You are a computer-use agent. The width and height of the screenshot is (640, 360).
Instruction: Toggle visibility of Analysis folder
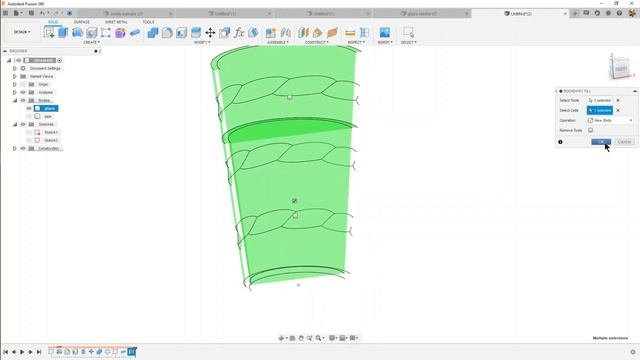23,92
